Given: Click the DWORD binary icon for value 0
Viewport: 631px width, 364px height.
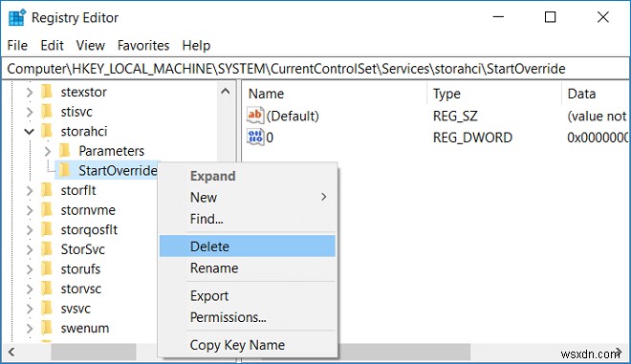Looking at the screenshot, I should pyautogui.click(x=255, y=138).
